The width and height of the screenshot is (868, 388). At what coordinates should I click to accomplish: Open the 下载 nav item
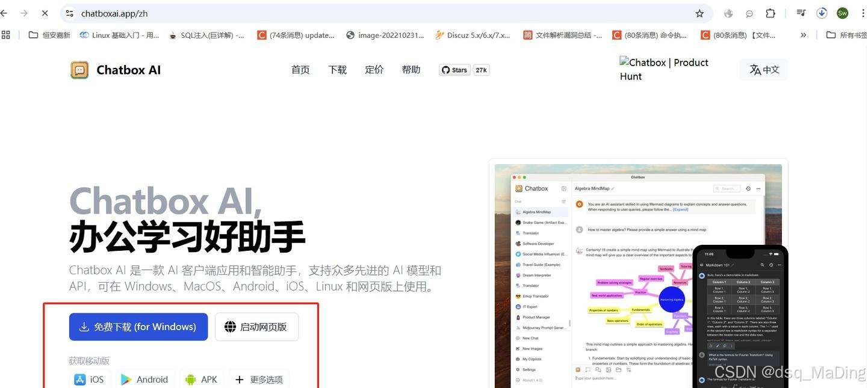[337, 70]
